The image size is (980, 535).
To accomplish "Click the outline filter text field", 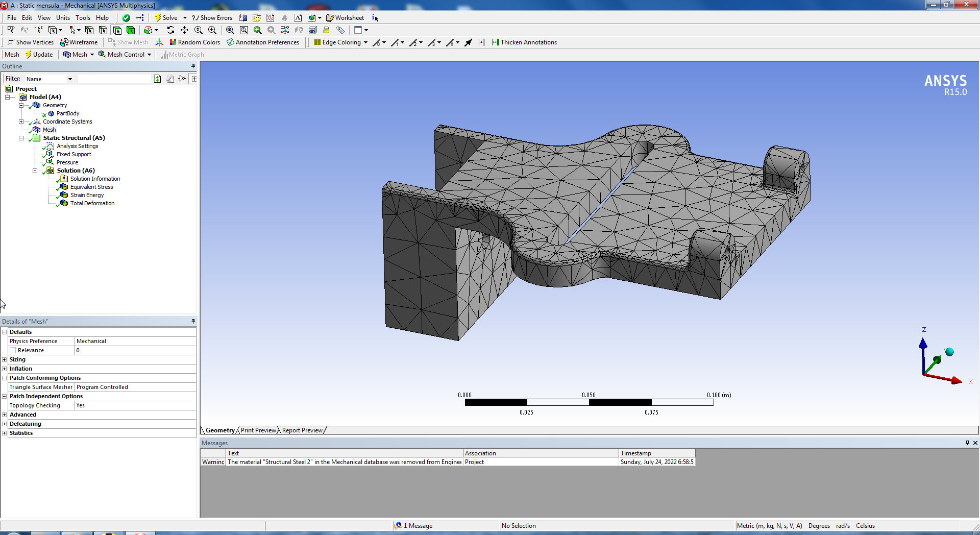I will pyautogui.click(x=115, y=79).
